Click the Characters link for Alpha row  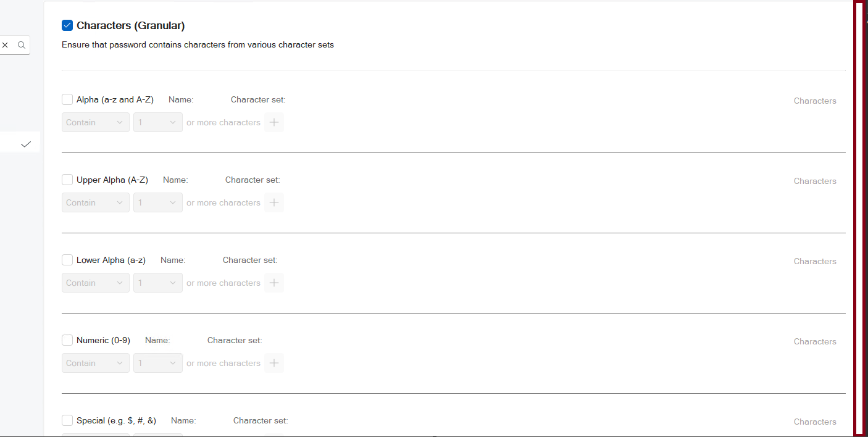pos(815,101)
